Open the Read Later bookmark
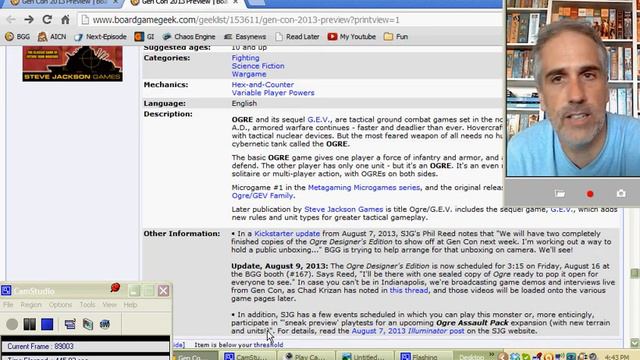Image resolution: width=640 pixels, height=360 pixels. point(297,37)
